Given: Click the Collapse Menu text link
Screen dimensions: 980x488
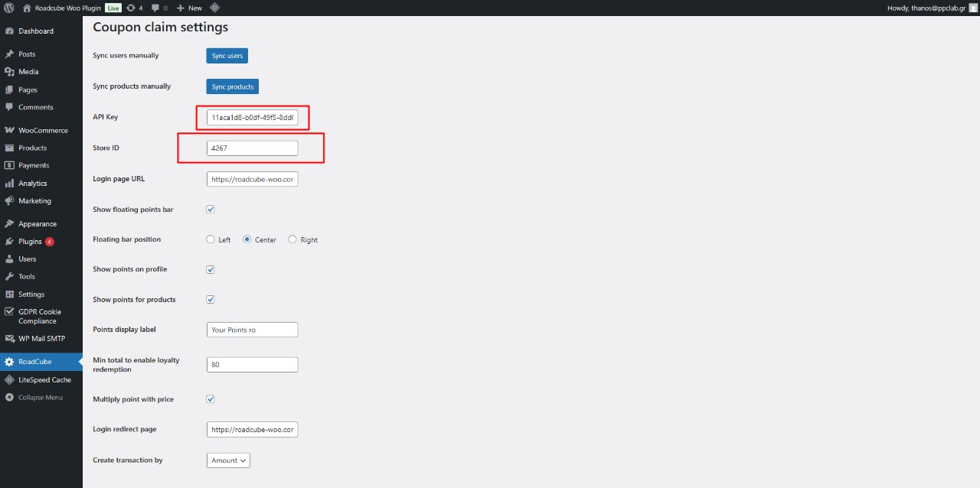Looking at the screenshot, I should pyautogui.click(x=41, y=398).
